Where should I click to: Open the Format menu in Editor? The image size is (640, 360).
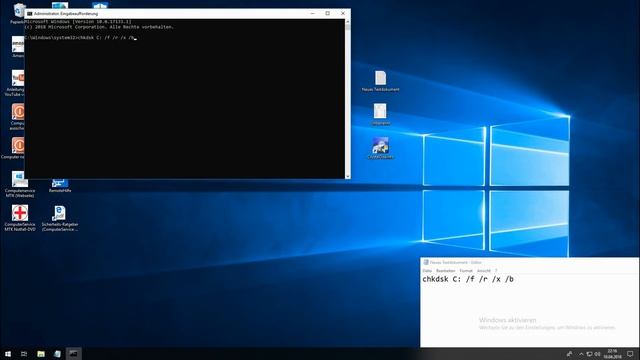click(466, 271)
